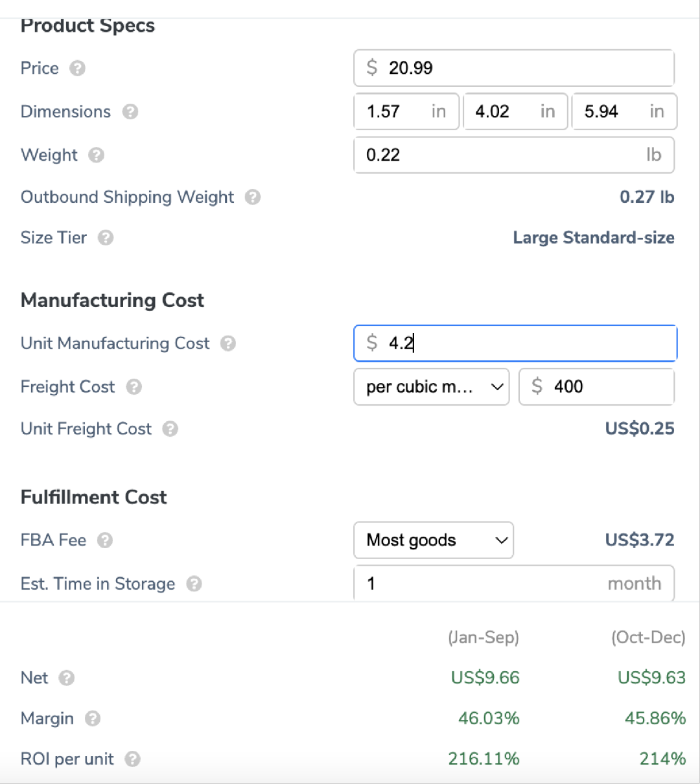Screen dimensions: 700x784
Task: Click the 5.94 in dimension field
Action: click(x=624, y=111)
